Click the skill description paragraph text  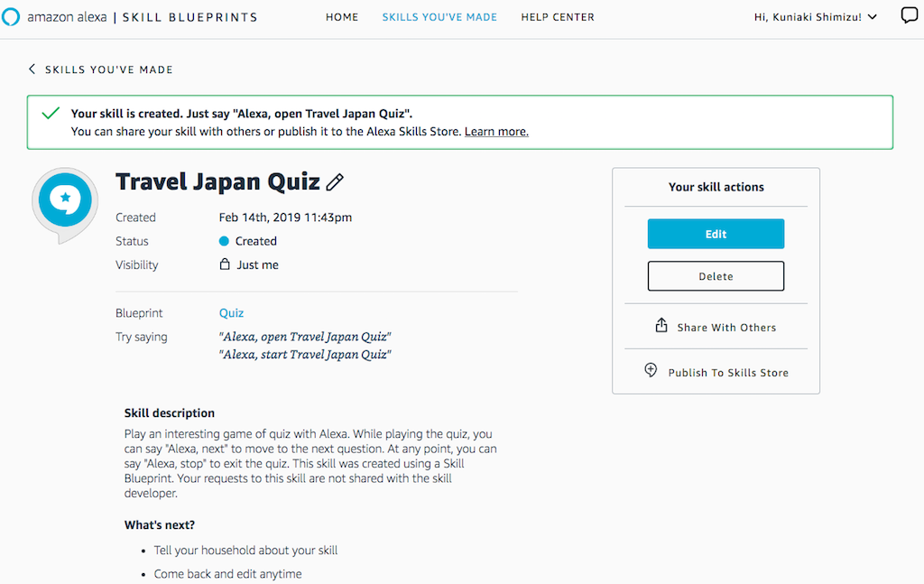click(x=310, y=463)
